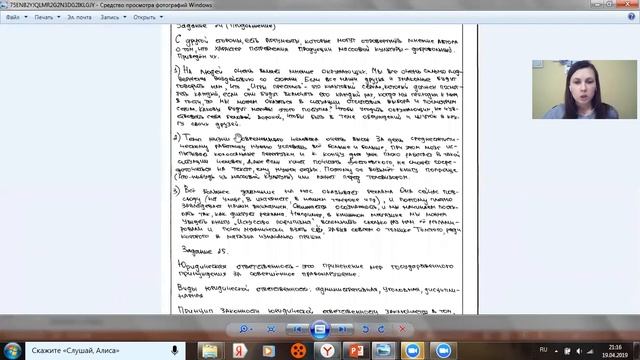Click the Эл. почта menu item
This screenshot has width=640, height=360.
[x=80, y=17]
